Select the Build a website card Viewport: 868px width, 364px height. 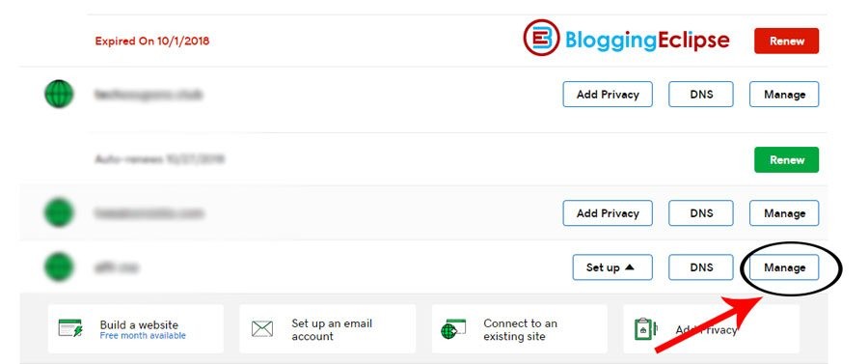(x=136, y=328)
